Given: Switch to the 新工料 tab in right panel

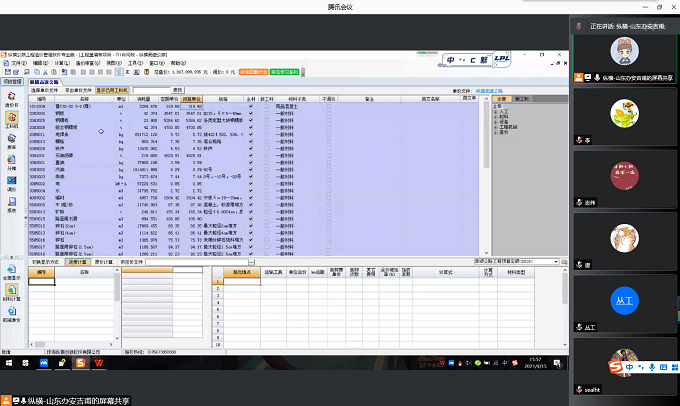Looking at the screenshot, I should click(522, 99).
